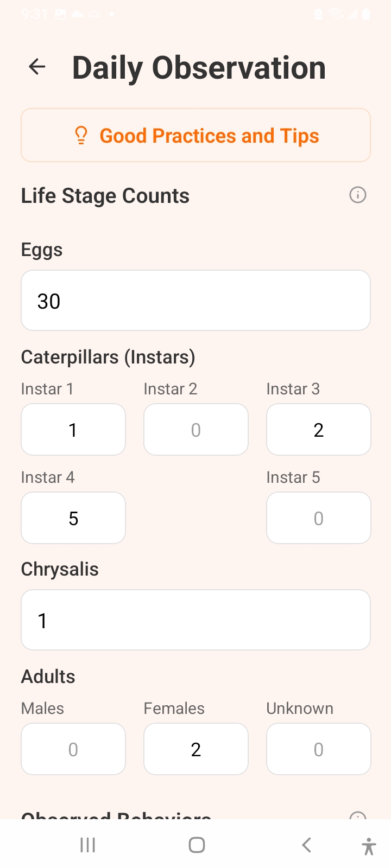Edit the adult Females count field
The height and width of the screenshot is (868, 391).
tap(196, 749)
